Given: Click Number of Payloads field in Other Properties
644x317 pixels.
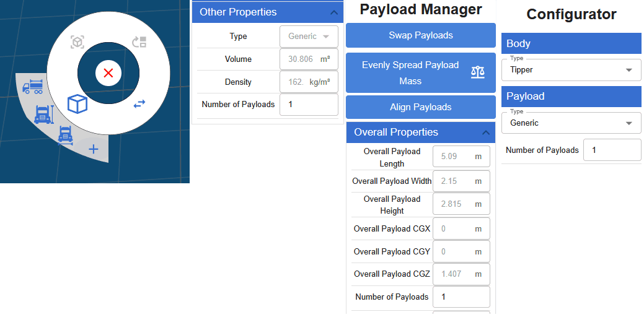Looking at the screenshot, I should pyautogui.click(x=309, y=105).
